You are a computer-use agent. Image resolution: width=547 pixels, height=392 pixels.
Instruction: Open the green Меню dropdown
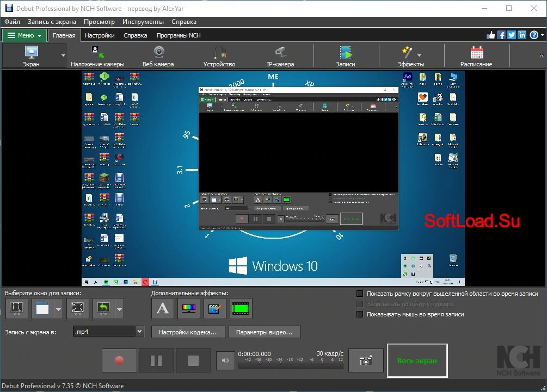(x=24, y=35)
